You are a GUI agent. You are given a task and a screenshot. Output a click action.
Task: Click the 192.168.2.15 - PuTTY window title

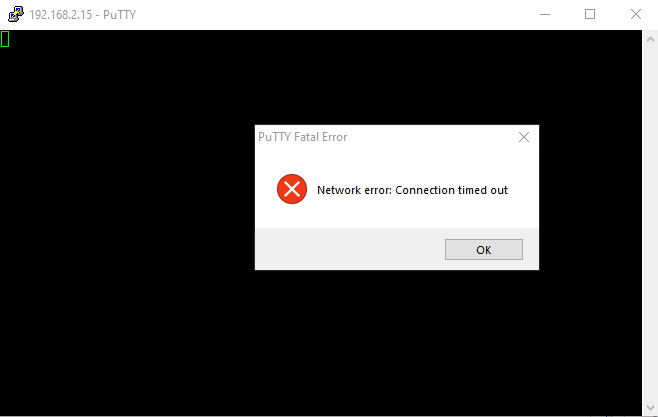coord(83,15)
